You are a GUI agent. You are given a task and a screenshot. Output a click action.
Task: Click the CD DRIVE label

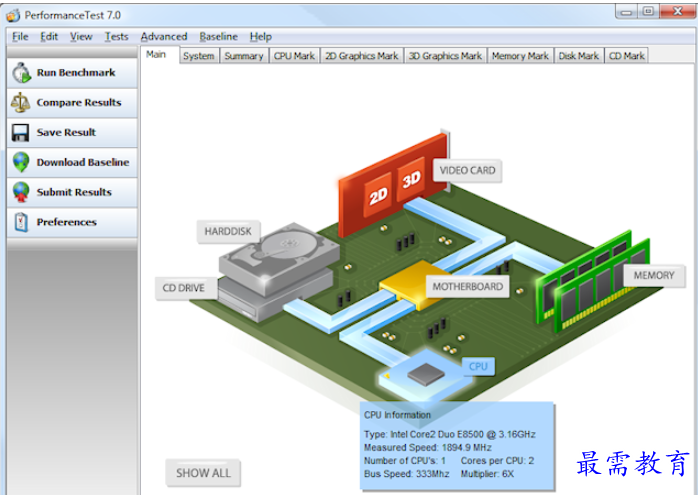(x=184, y=289)
